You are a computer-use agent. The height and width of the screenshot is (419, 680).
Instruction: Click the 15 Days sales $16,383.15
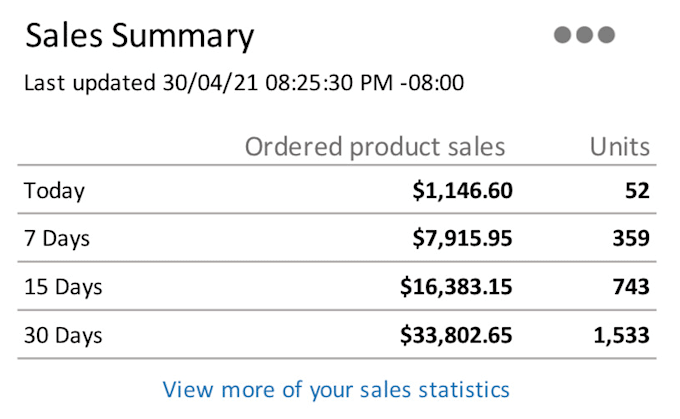coord(456,287)
